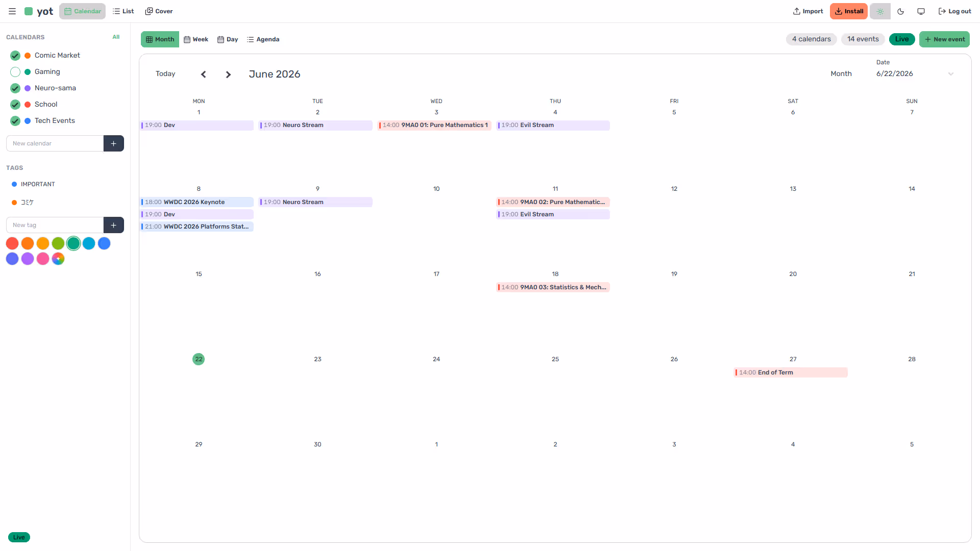This screenshot has width=980, height=551.
Task: Add new calendar plus button
Action: [x=114, y=143]
